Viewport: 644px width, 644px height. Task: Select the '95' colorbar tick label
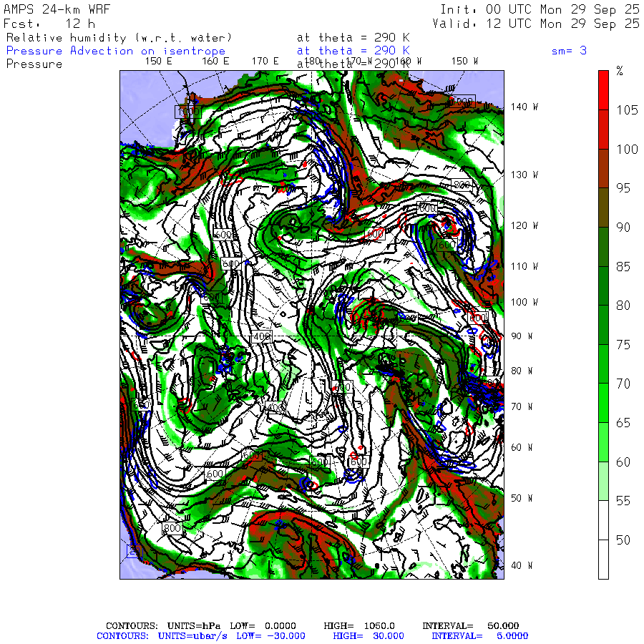[x=623, y=188]
